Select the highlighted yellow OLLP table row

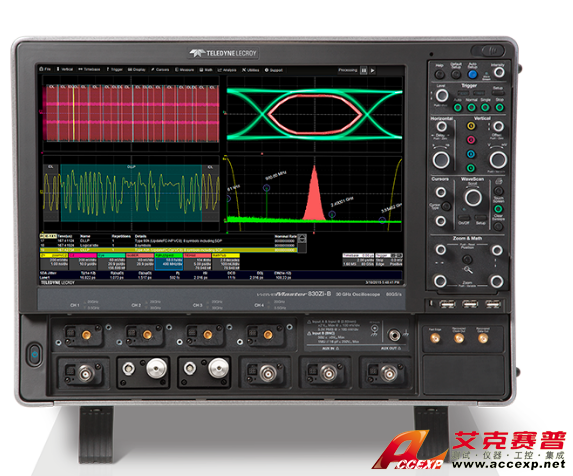click(x=168, y=250)
